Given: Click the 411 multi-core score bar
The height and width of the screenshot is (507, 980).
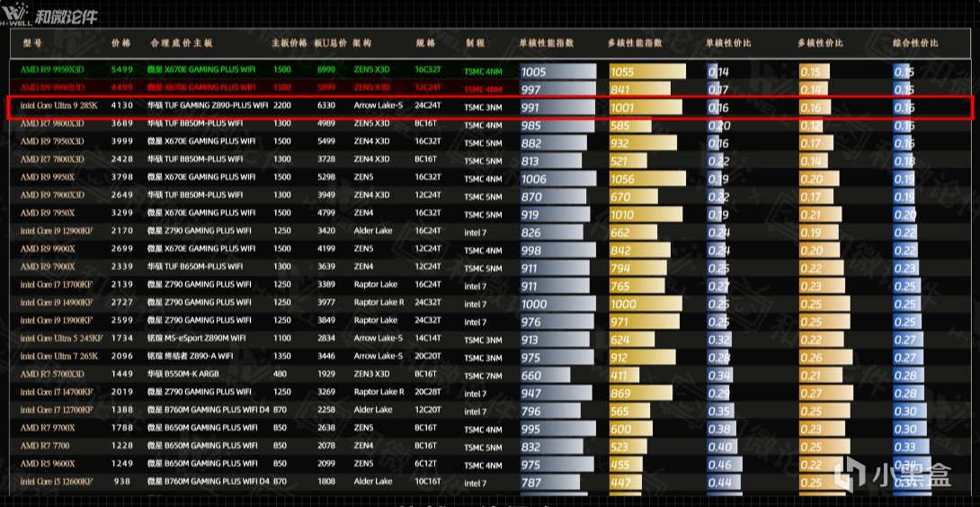Looking at the screenshot, I should 624,376.
